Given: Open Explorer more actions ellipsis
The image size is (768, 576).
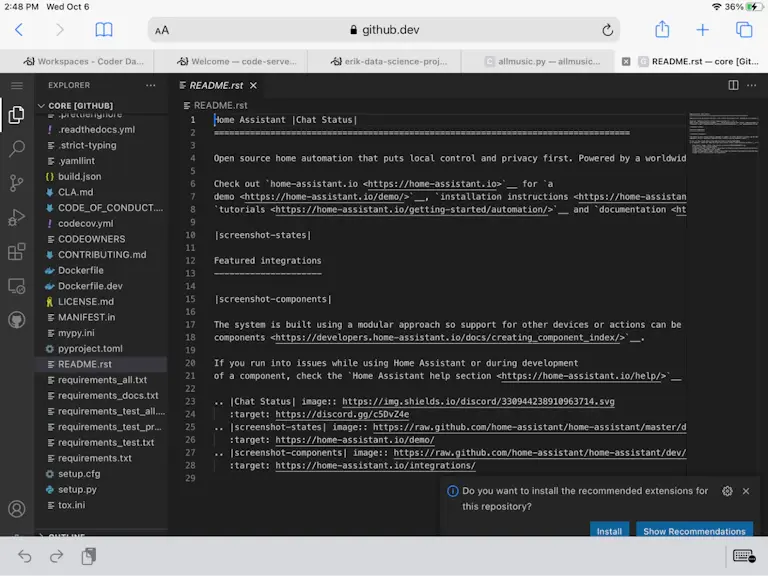Looking at the screenshot, I should [150, 85].
